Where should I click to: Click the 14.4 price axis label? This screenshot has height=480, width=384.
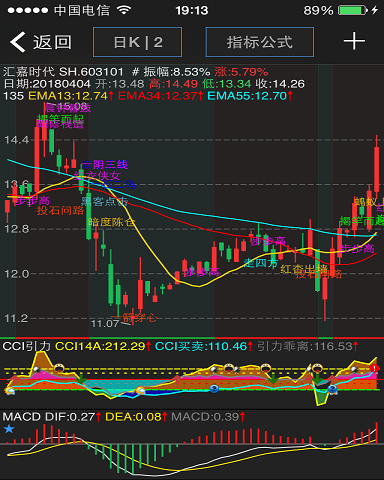(x=17, y=140)
